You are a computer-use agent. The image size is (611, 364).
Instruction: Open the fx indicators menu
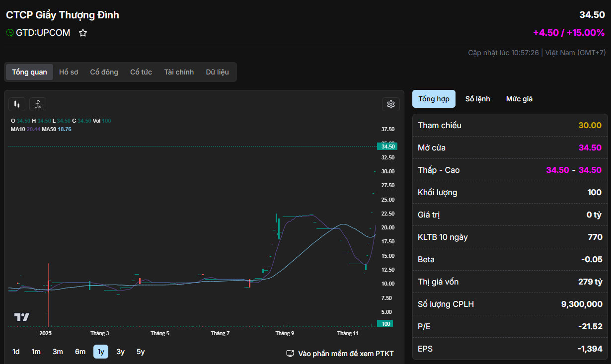[38, 104]
